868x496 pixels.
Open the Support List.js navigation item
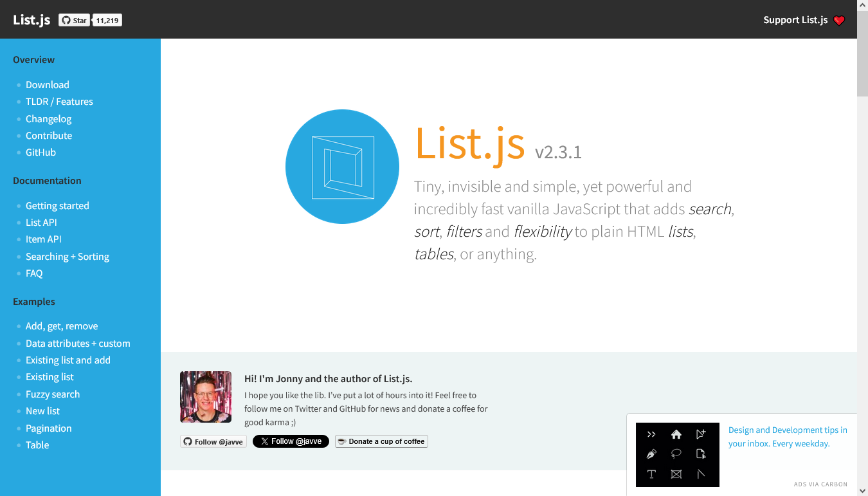point(795,20)
